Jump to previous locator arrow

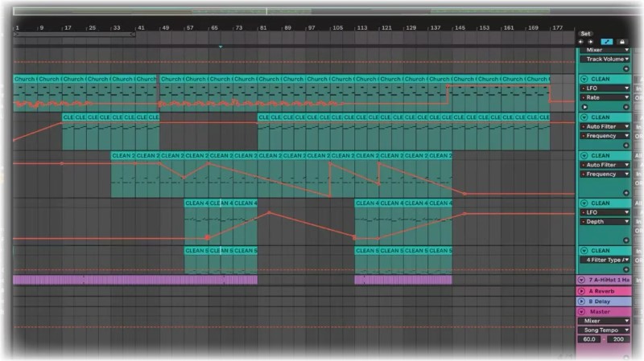point(580,42)
